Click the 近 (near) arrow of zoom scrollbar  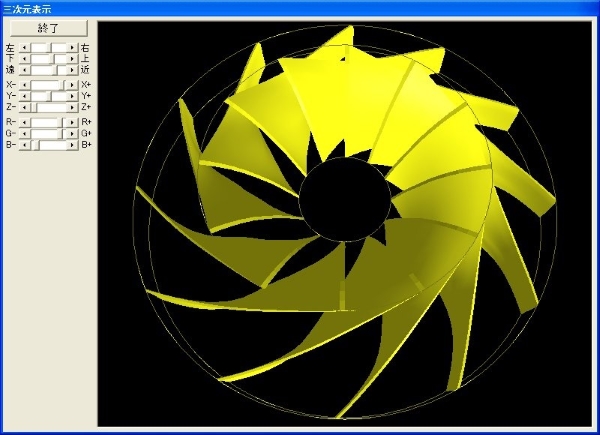tap(73, 70)
